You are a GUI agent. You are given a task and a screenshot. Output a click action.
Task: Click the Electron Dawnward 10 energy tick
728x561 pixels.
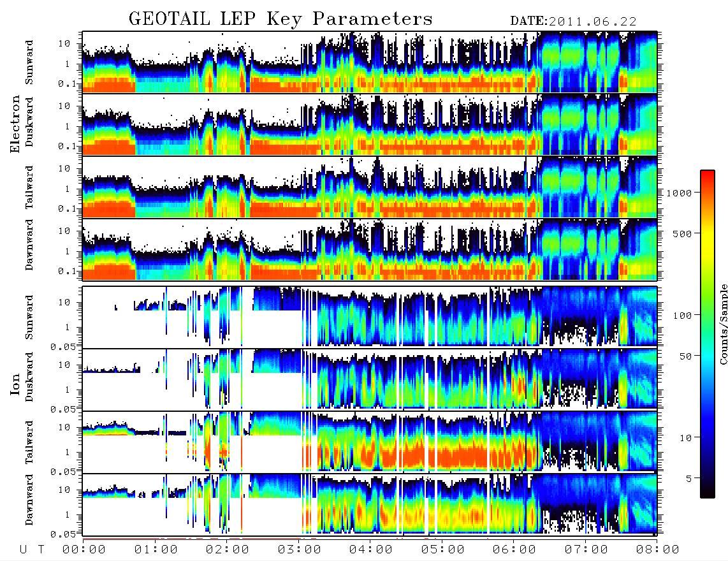click(64, 231)
